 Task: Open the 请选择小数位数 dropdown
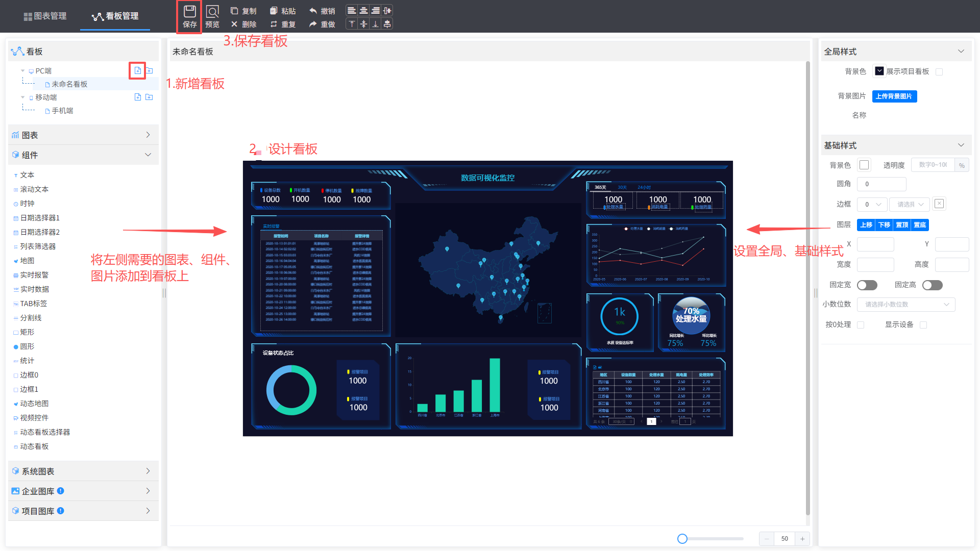click(x=905, y=305)
